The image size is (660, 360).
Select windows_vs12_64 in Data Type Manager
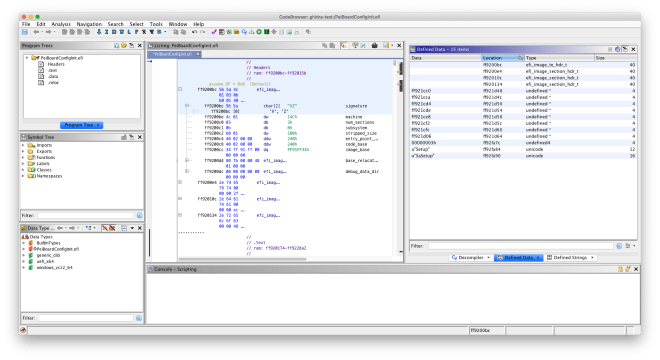tap(54, 267)
